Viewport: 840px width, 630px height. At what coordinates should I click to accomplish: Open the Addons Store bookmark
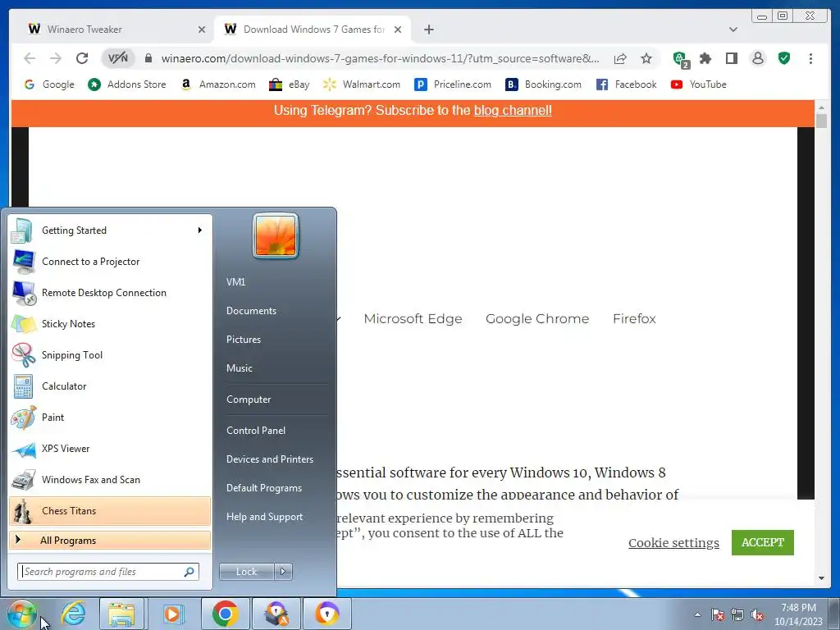pyautogui.click(x=127, y=84)
